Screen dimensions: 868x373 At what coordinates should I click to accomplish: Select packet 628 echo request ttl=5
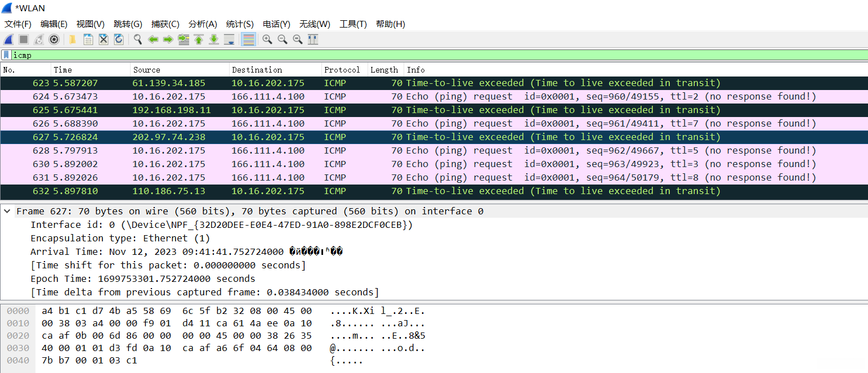pos(434,151)
